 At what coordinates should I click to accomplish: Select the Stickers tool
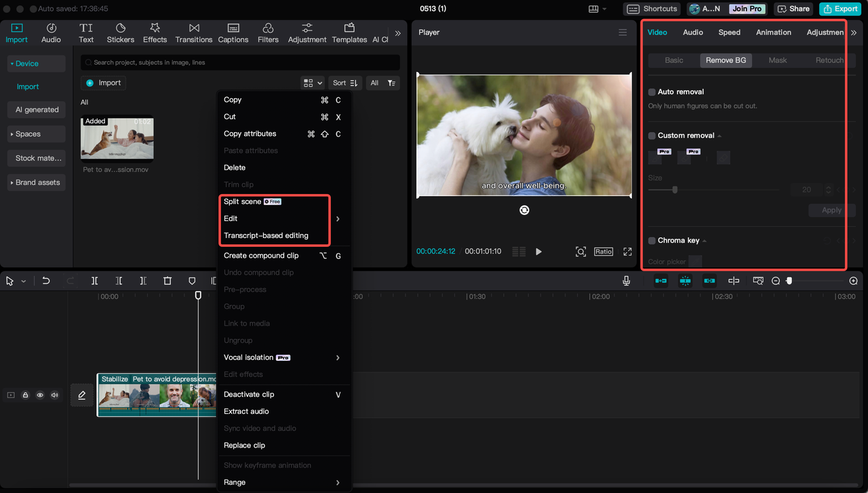[x=120, y=32]
